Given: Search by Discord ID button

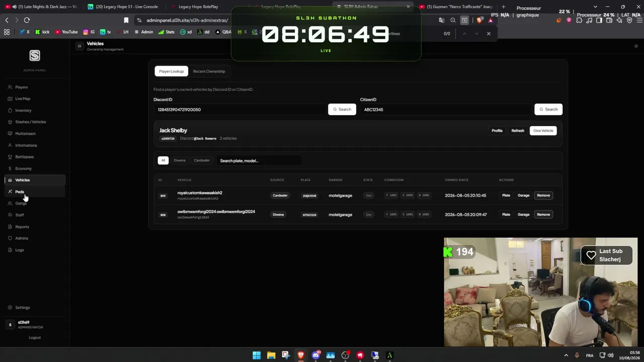Looking at the screenshot, I should pos(342,109).
